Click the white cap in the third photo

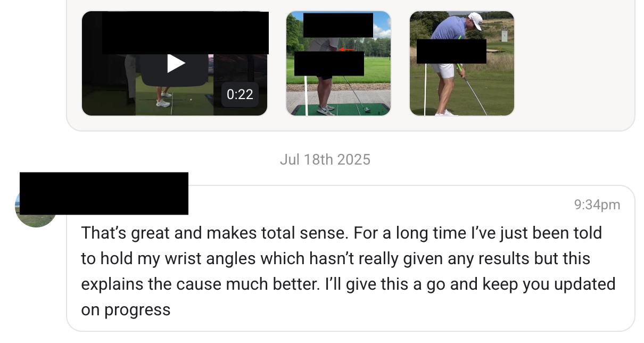click(475, 21)
